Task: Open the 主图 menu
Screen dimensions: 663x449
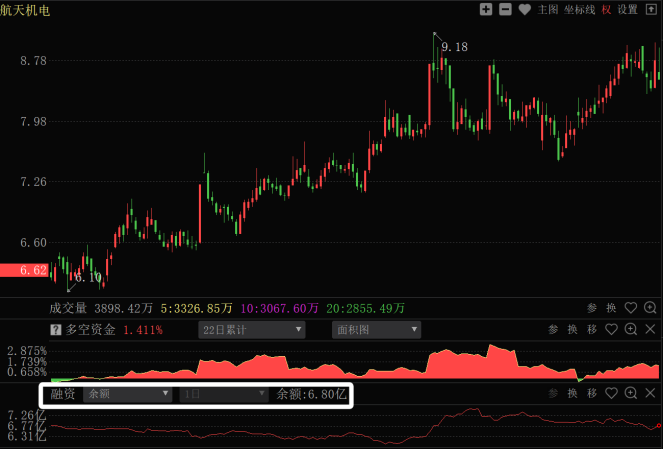Action: point(549,10)
